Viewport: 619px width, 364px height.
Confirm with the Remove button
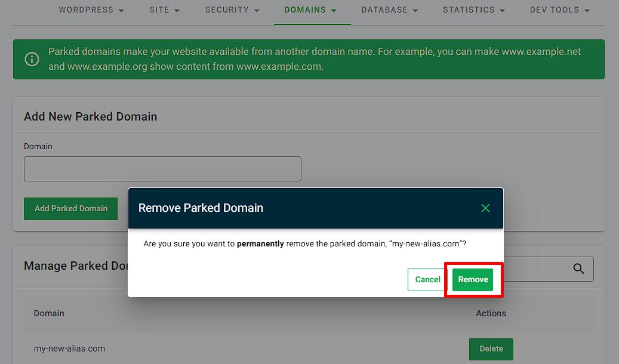pos(473,279)
